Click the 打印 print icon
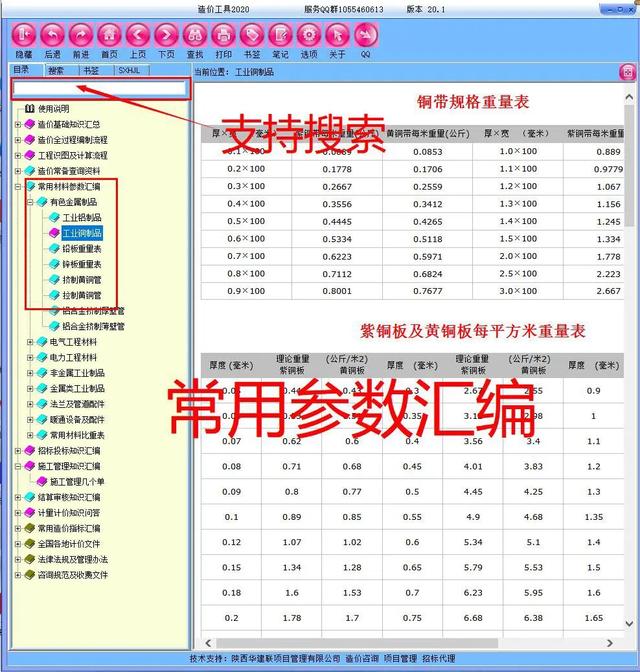 (x=223, y=35)
